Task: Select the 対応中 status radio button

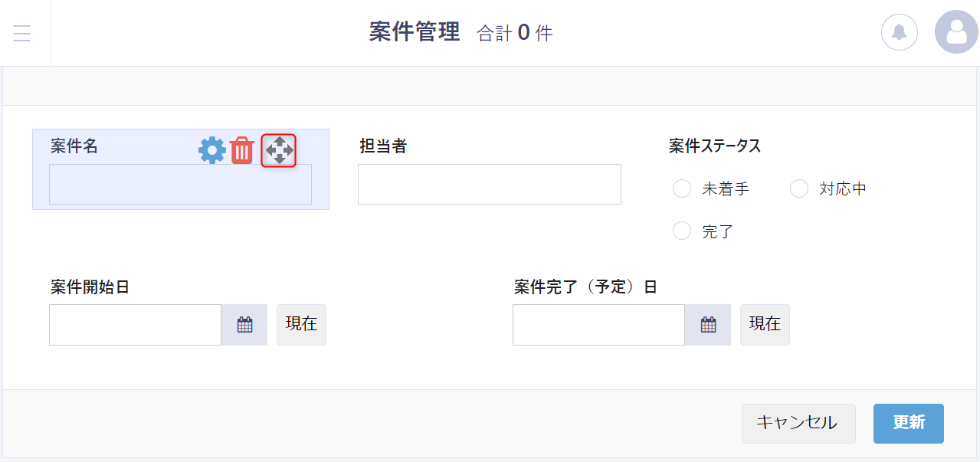Action: click(x=799, y=188)
